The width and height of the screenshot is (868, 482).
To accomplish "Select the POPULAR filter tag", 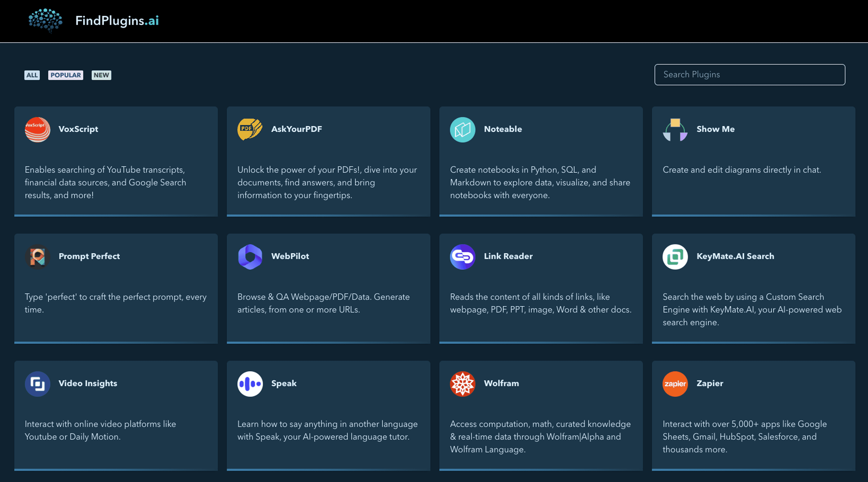I will [x=66, y=75].
